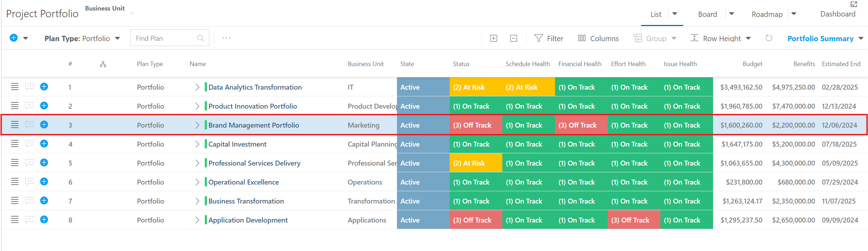Click the refresh icon beside Row Height

[769, 38]
